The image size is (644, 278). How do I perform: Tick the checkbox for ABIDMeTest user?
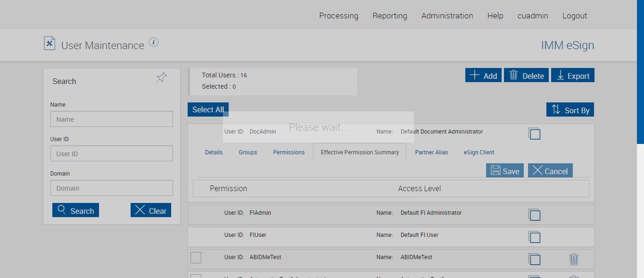pos(196,257)
